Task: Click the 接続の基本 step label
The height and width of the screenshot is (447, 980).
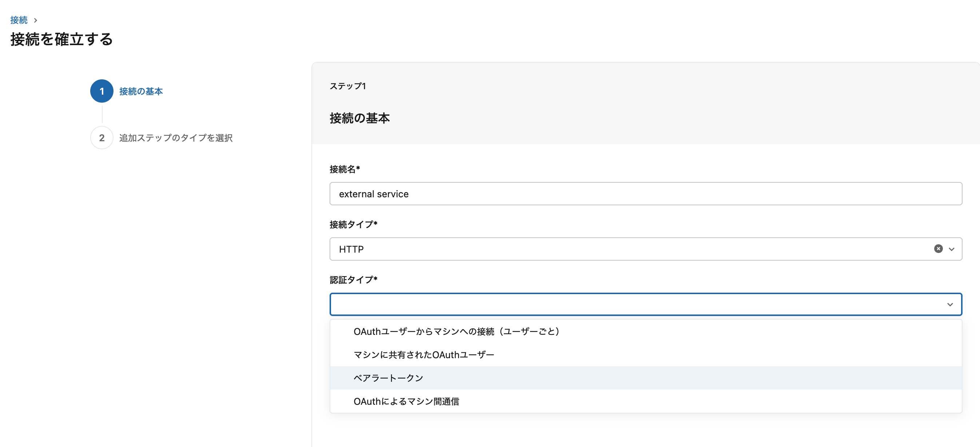Action: click(141, 91)
